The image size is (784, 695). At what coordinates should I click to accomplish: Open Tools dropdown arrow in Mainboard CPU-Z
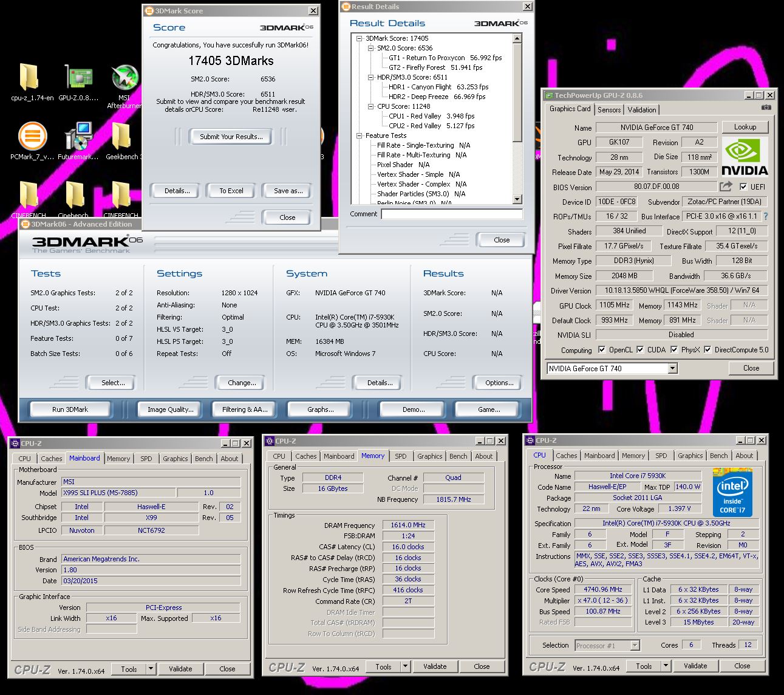pos(151,669)
